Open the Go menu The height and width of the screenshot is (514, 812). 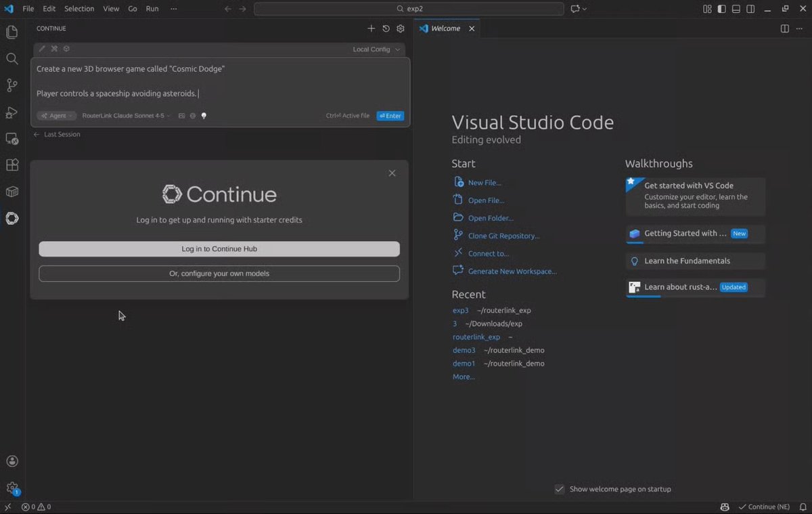coord(133,9)
